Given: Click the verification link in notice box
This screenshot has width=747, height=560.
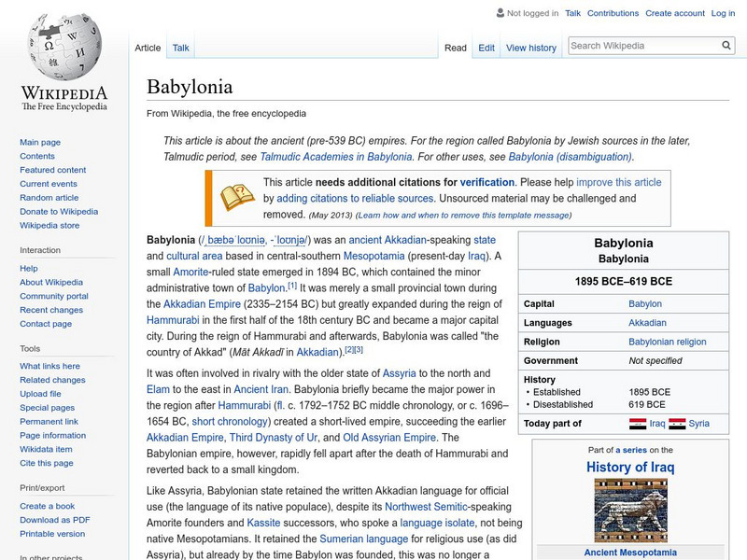Looking at the screenshot, I should pos(486,182).
